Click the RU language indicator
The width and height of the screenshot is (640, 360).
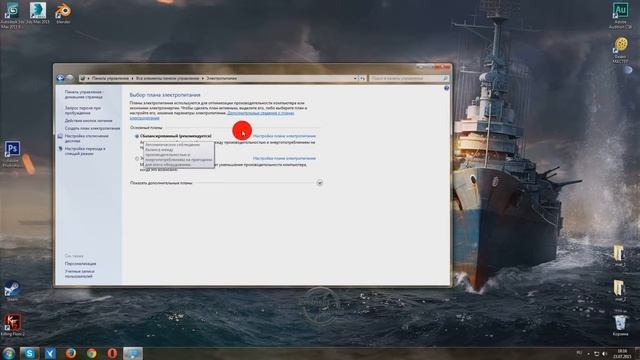click(x=579, y=353)
